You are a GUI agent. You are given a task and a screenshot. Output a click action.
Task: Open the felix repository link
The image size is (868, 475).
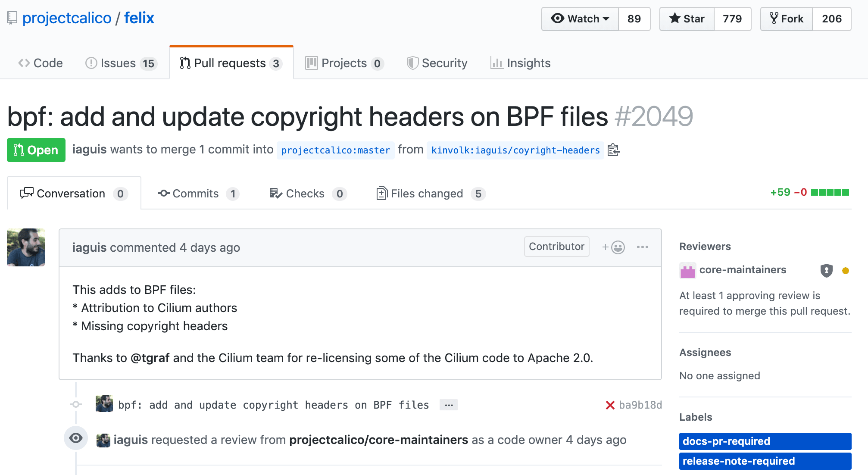click(x=139, y=18)
